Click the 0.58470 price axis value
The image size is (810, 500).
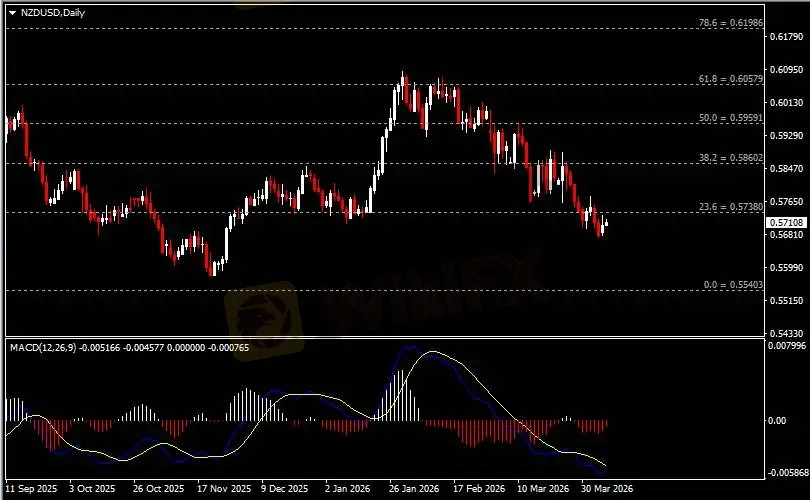pos(786,168)
